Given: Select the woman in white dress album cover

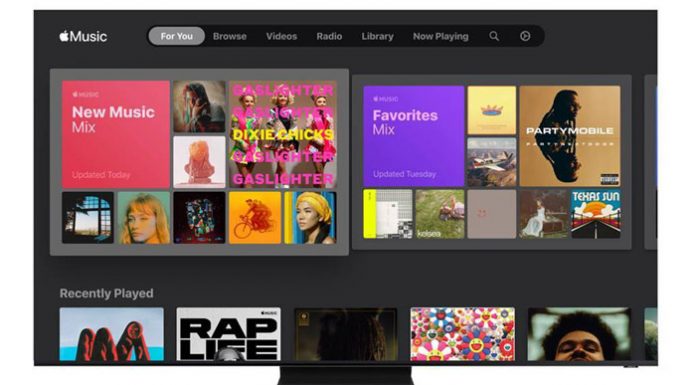Looking at the screenshot, I should [x=544, y=214].
